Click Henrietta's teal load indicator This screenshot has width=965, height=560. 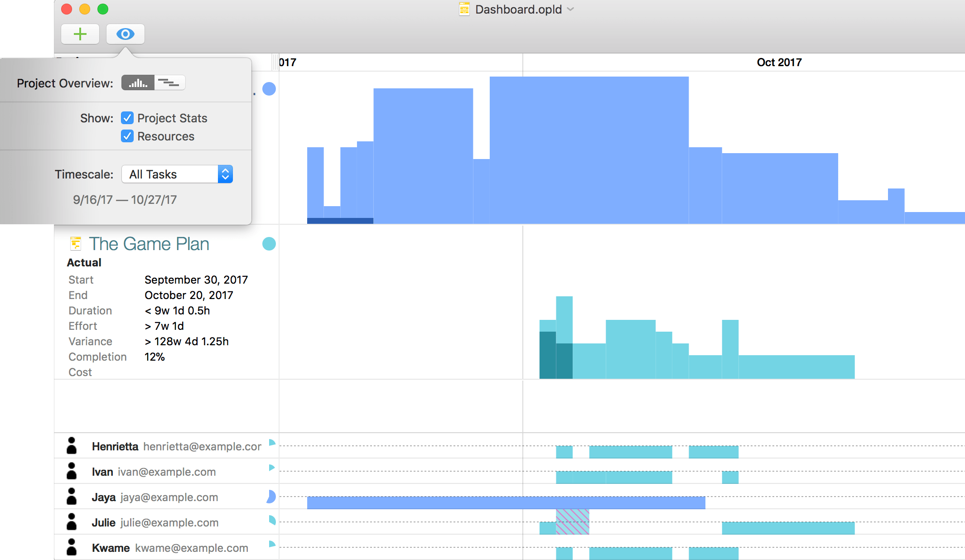[x=272, y=443]
